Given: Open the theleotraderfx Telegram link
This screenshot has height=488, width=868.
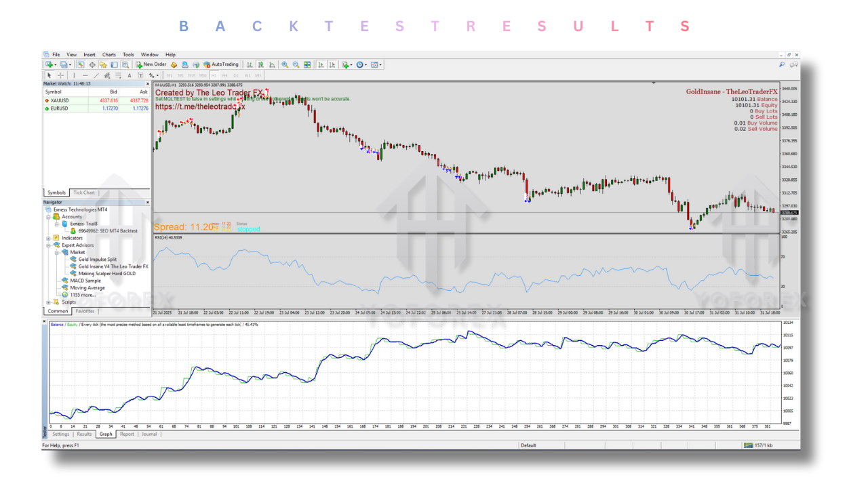Looking at the screenshot, I should click(200, 107).
